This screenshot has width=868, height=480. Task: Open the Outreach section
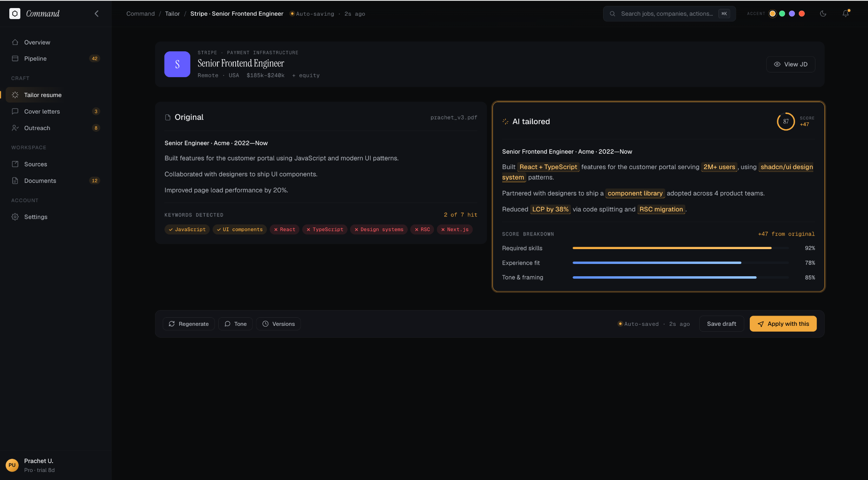click(x=56, y=128)
